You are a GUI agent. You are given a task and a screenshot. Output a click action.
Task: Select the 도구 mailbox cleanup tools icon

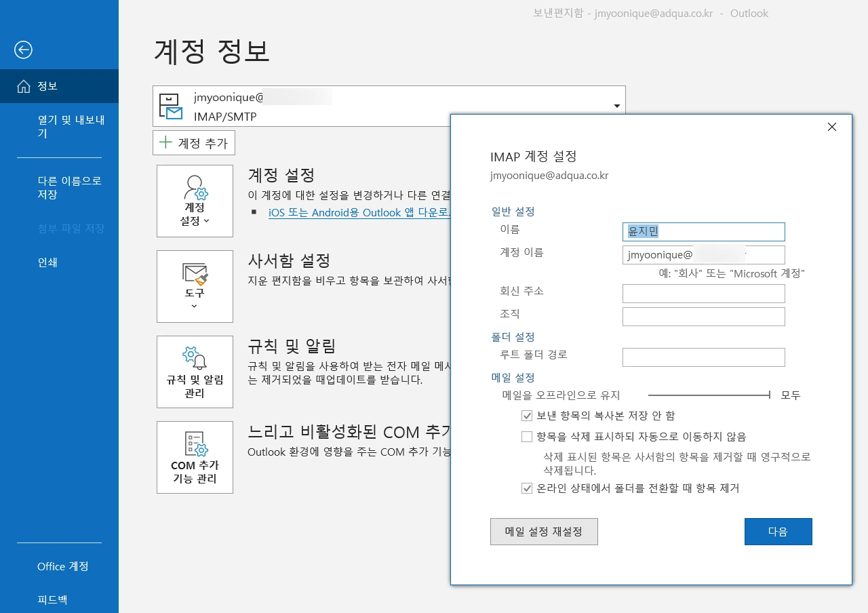click(195, 280)
